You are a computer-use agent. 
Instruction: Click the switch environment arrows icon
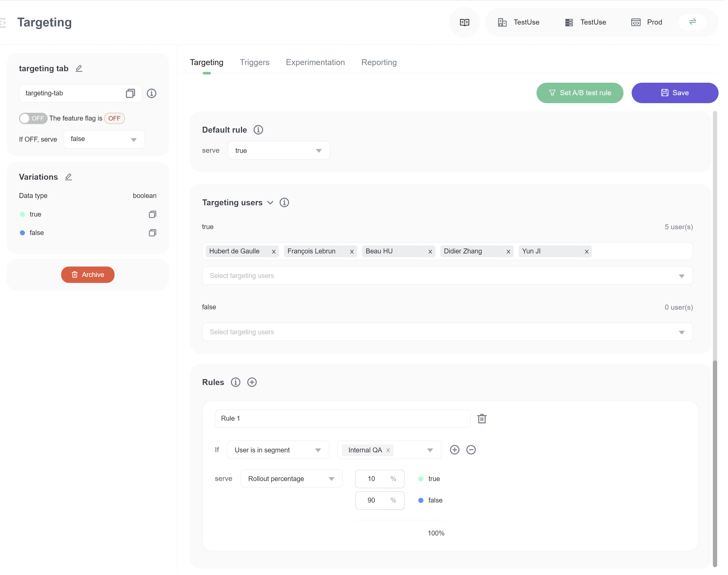692,22
